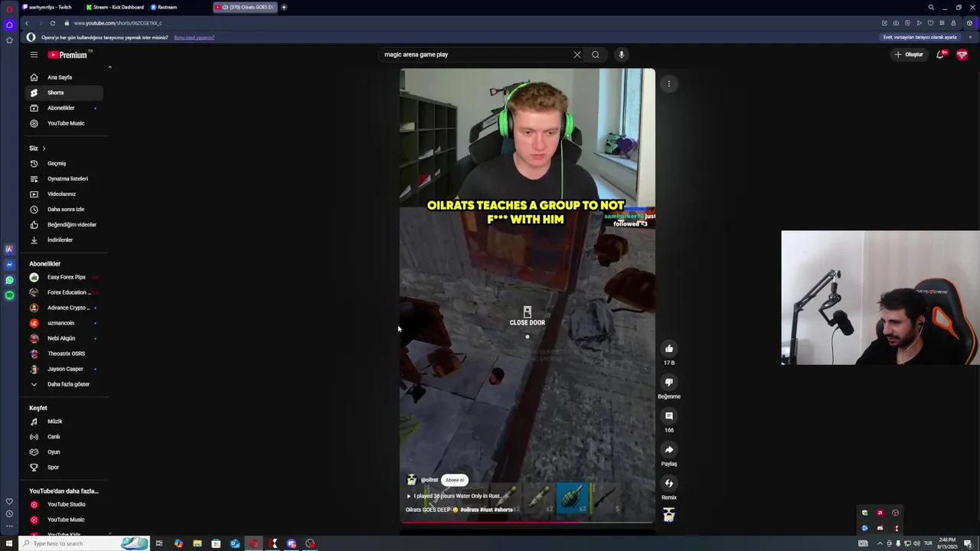Open Abonelikler in the sidebar
Viewport: 980px width, 551px height.
(64, 108)
